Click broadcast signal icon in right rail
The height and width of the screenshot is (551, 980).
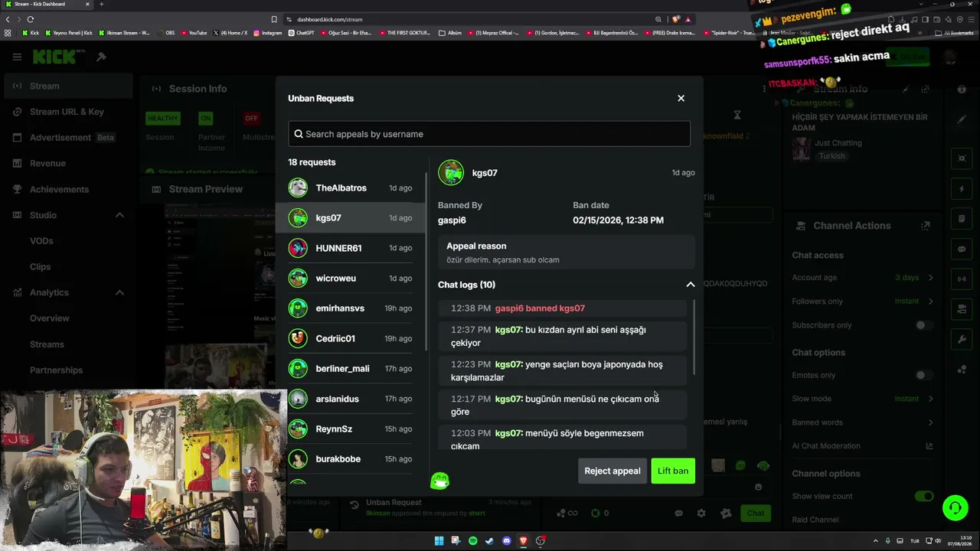[x=962, y=279]
